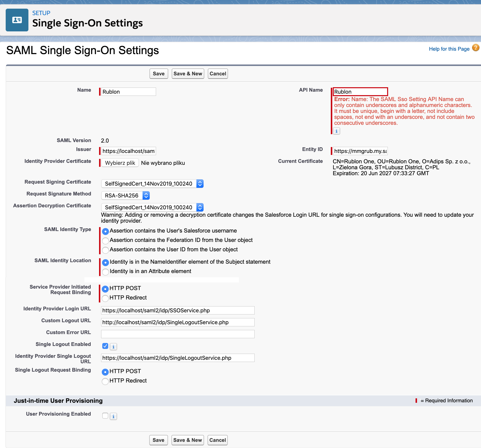Enable the User Provisioning Enabled checkbox

pos(105,416)
